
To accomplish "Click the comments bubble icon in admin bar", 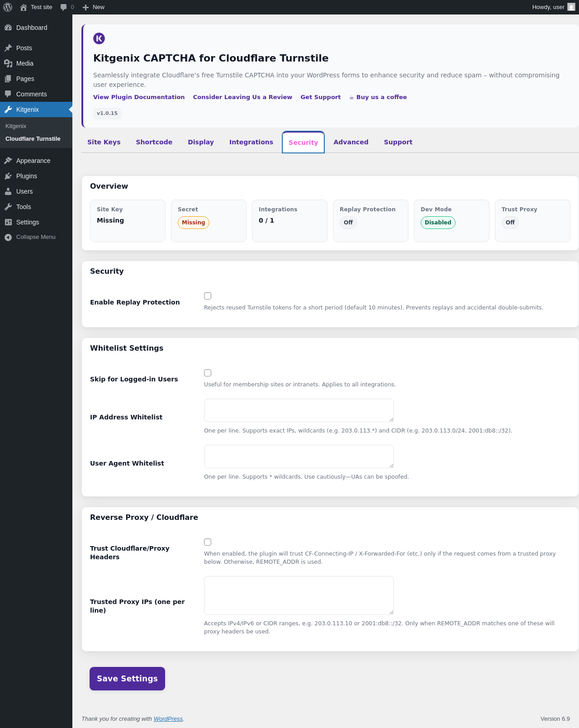I will click(x=63, y=7).
